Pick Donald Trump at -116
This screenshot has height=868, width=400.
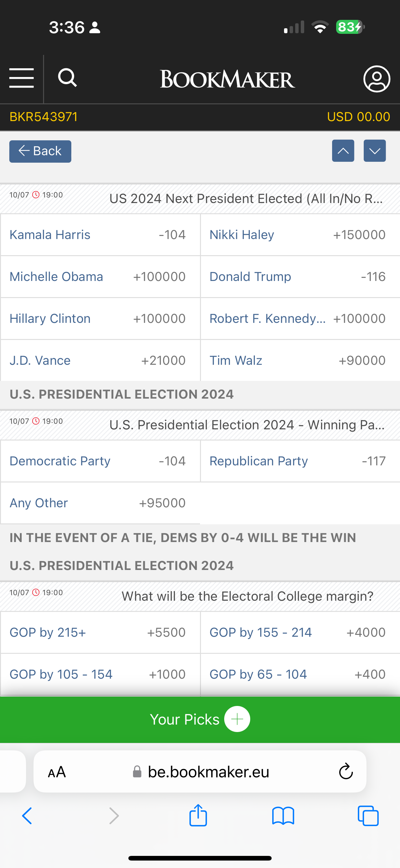coord(300,277)
